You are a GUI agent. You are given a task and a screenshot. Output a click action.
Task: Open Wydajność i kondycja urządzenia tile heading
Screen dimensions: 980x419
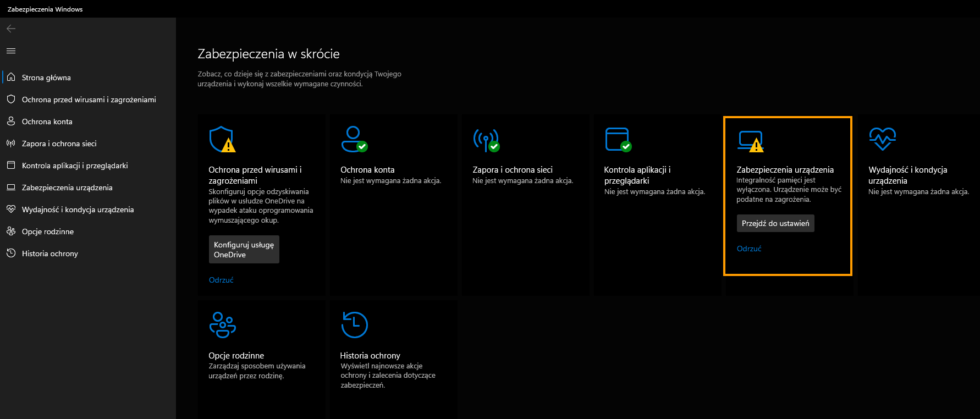tap(908, 175)
